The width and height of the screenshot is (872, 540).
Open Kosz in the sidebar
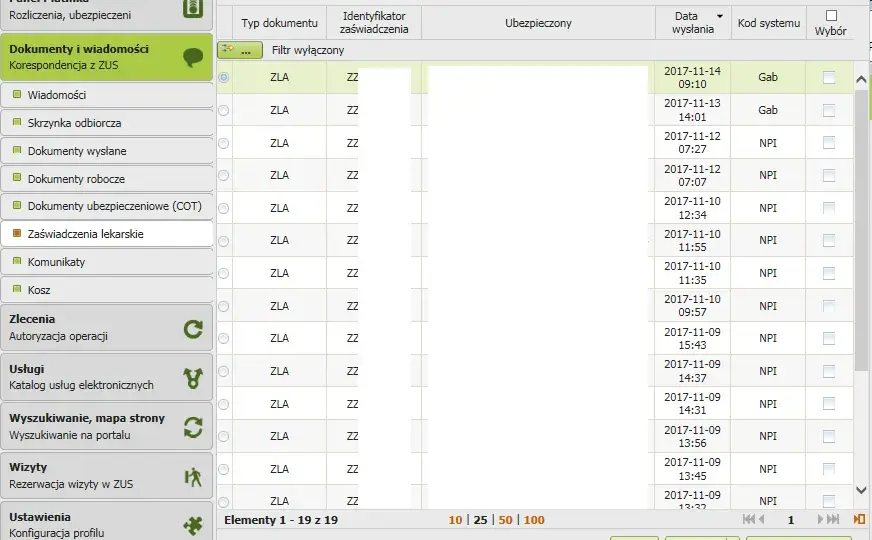pyautogui.click(x=107, y=290)
